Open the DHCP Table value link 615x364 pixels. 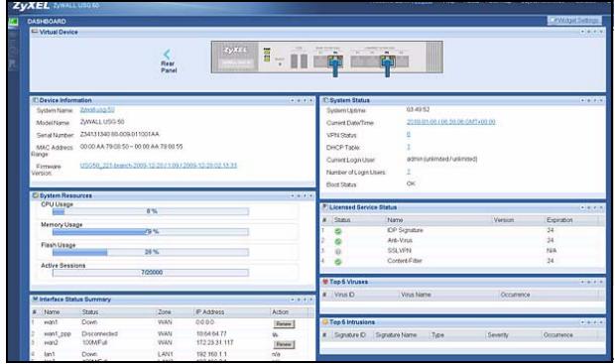(x=409, y=147)
